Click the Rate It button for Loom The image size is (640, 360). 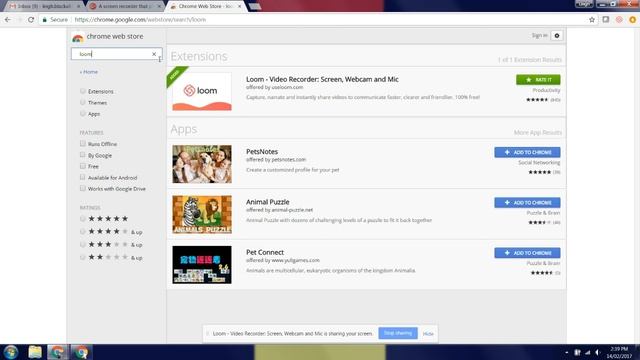click(538, 80)
